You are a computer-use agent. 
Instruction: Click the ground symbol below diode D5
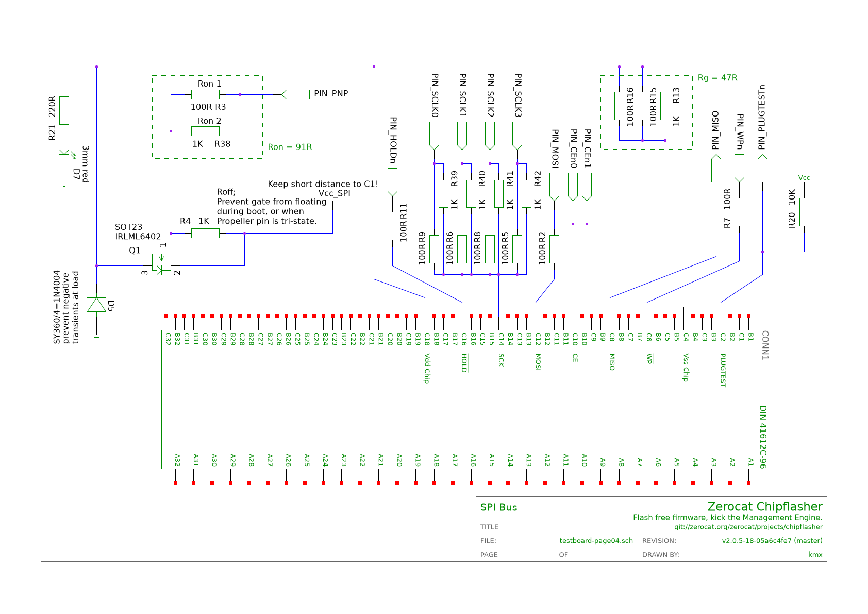click(x=96, y=338)
